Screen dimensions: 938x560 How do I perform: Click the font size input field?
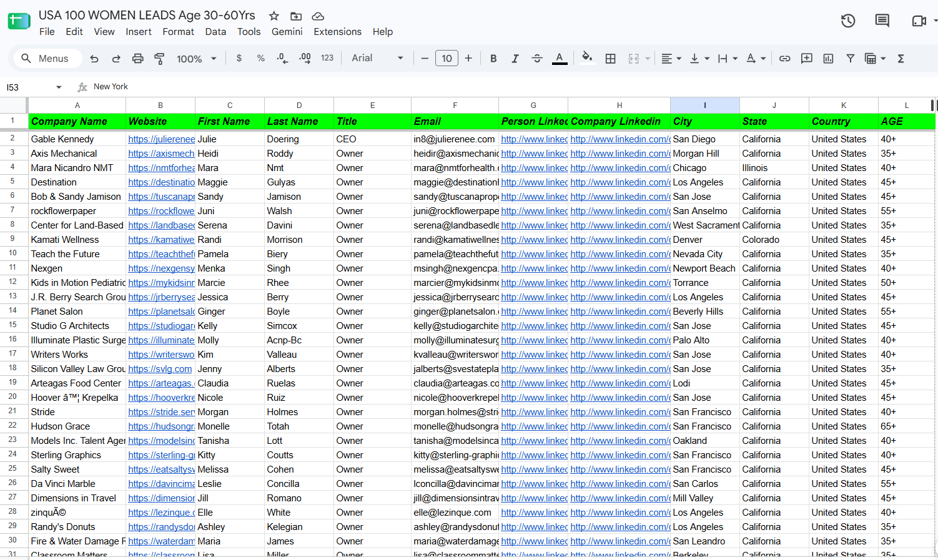447,59
